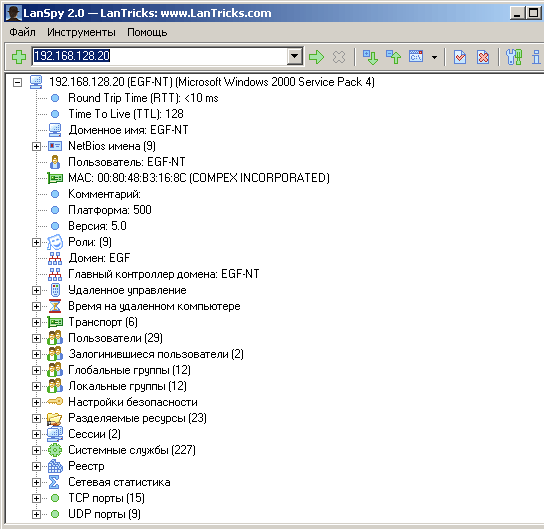Click the green plus add icon
This screenshot has width=544, height=529.
[19, 57]
